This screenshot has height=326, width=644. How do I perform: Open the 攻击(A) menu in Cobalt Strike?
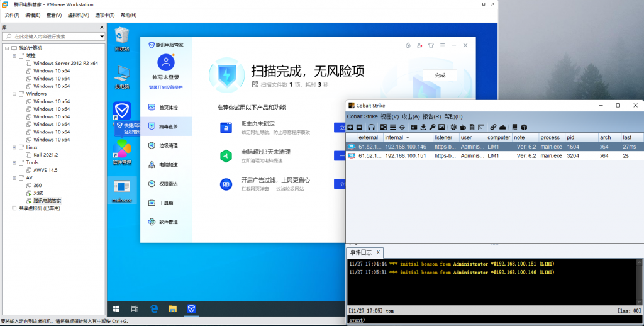point(411,117)
